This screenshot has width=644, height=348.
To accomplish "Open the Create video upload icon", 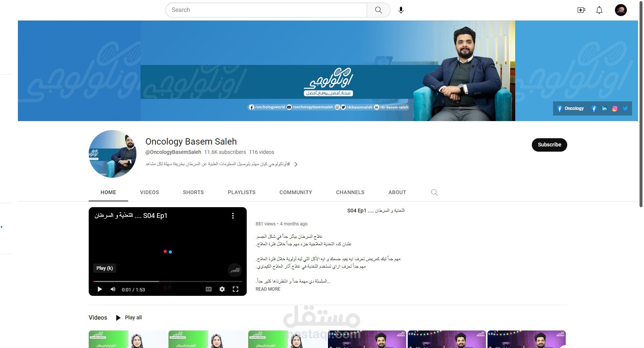I will [x=581, y=10].
